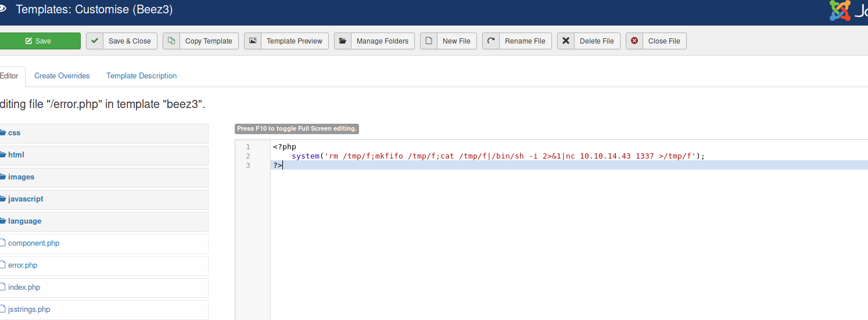This screenshot has width=868, height=320.
Task: Open index.php in the file tree
Action: coord(24,287)
